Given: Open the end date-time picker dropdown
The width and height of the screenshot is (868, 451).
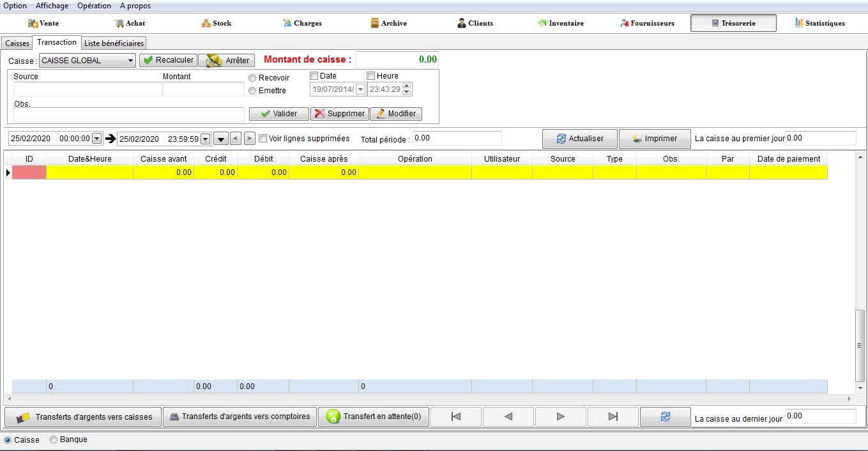Looking at the screenshot, I should (205, 139).
